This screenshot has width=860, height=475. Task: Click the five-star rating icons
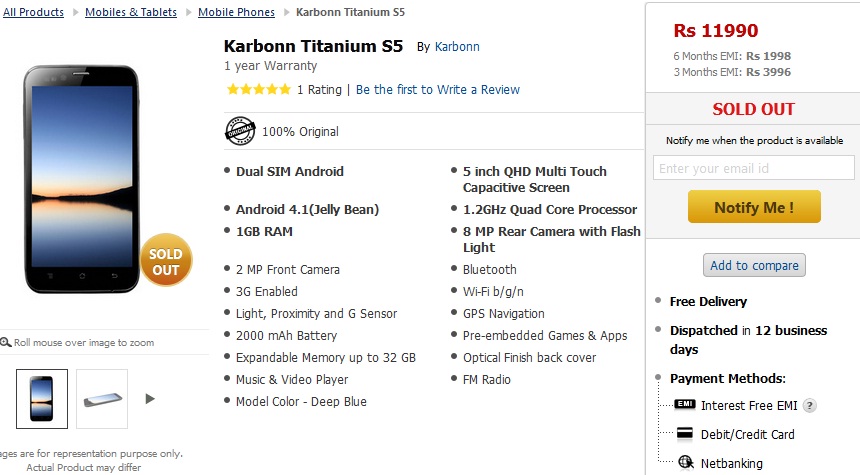pyautogui.click(x=258, y=89)
